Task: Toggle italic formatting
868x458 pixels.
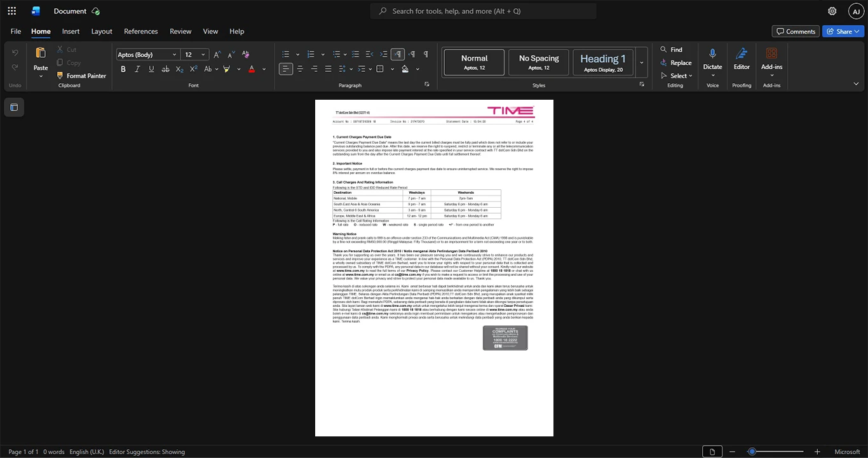Action: click(137, 69)
